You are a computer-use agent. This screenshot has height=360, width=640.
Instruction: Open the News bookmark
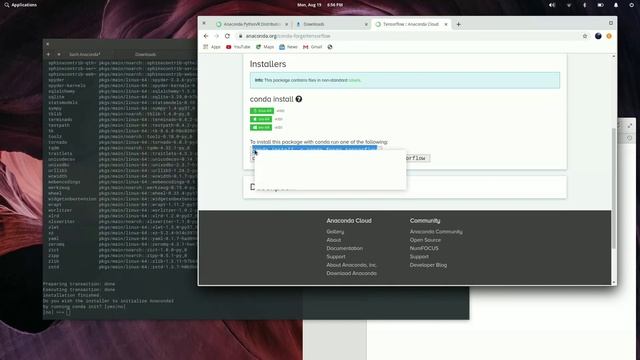coord(289,47)
